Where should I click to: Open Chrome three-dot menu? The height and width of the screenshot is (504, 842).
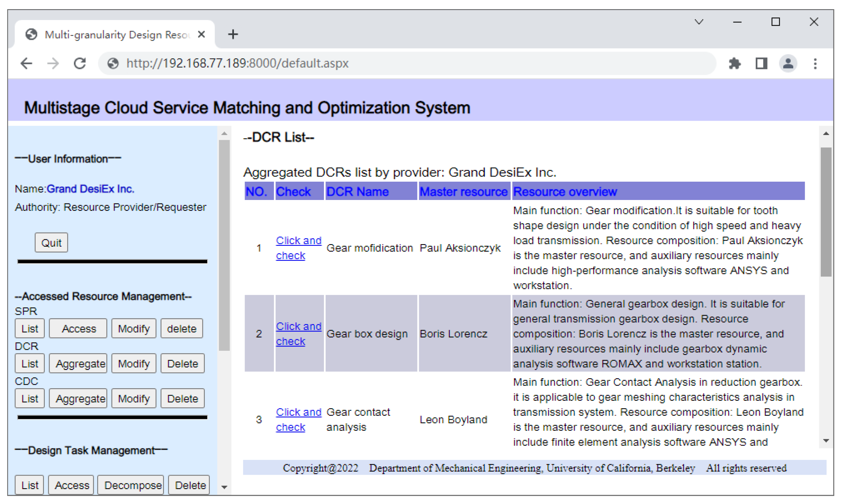(815, 64)
